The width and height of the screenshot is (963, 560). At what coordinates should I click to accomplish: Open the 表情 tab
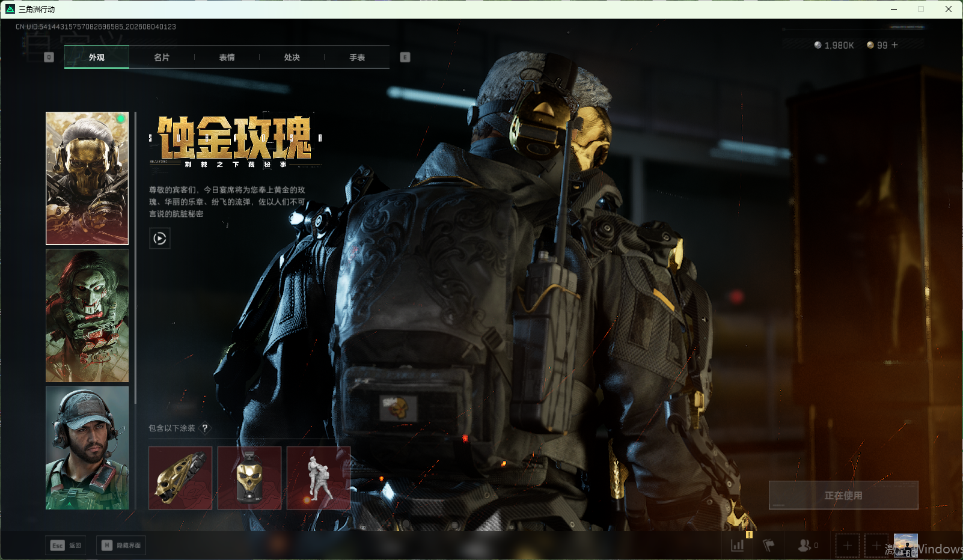tap(227, 57)
